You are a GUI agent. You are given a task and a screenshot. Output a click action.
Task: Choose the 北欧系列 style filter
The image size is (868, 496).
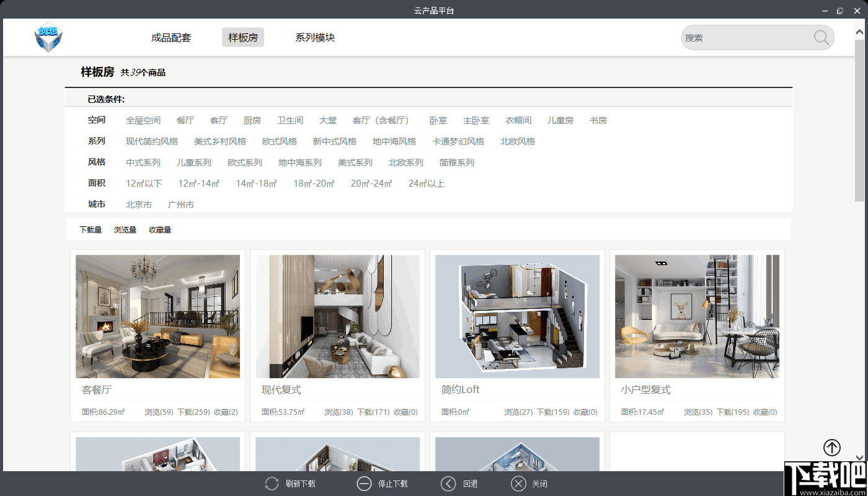click(x=406, y=162)
